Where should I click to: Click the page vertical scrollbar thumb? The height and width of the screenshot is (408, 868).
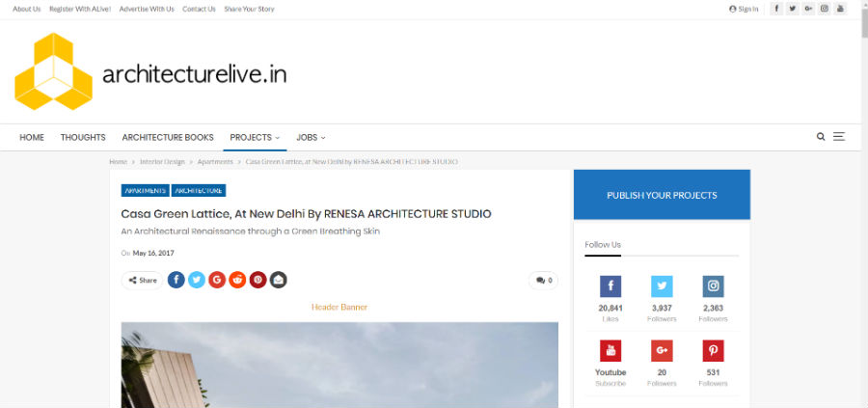click(x=864, y=22)
